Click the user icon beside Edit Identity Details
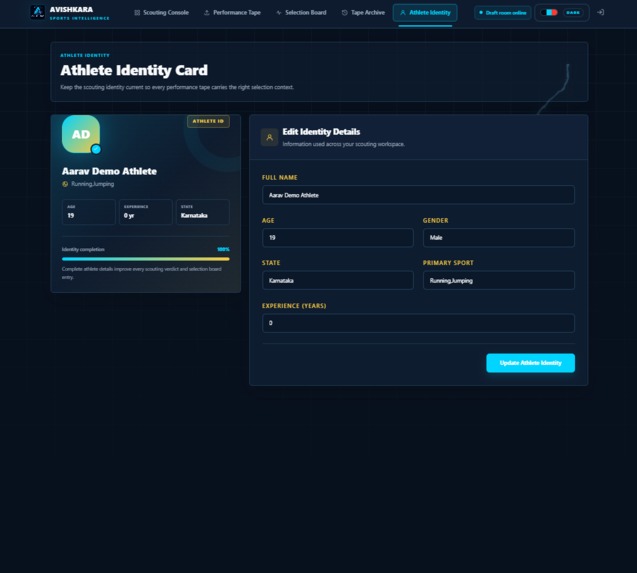 point(269,137)
